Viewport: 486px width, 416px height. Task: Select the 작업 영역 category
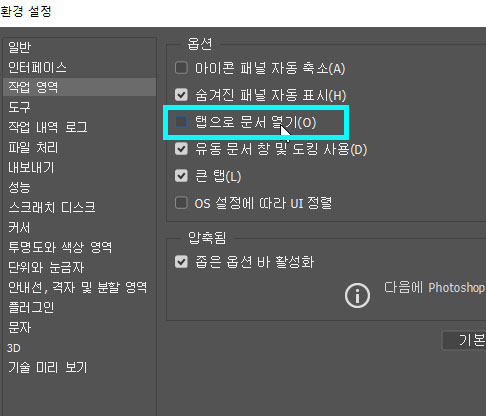point(79,87)
